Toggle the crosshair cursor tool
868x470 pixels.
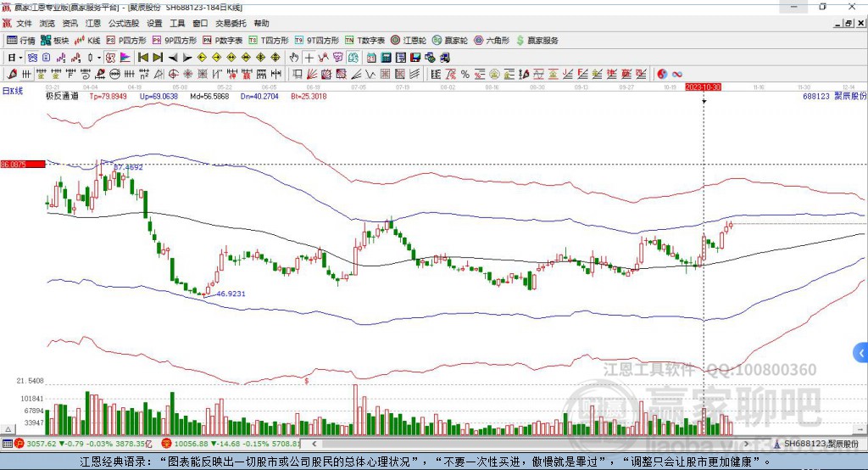(x=309, y=58)
